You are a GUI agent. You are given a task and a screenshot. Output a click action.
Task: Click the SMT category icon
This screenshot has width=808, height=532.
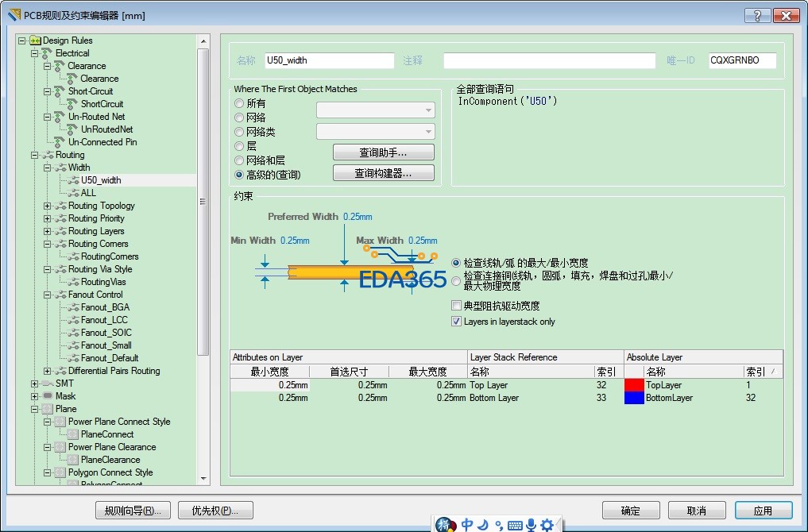(48, 384)
